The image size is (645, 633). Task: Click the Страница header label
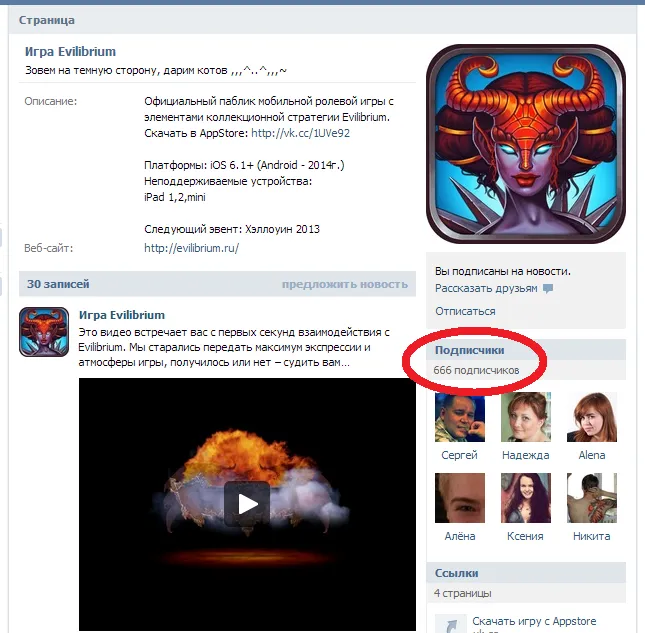click(47, 20)
